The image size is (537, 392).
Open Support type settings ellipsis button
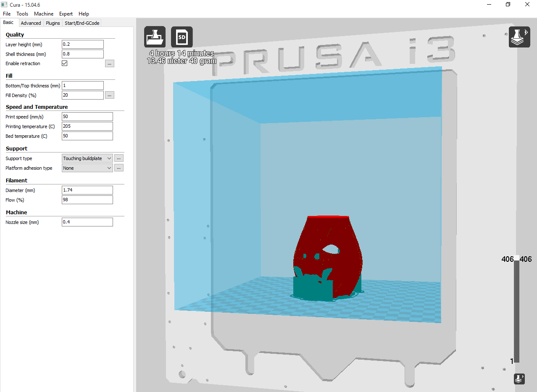click(x=119, y=158)
